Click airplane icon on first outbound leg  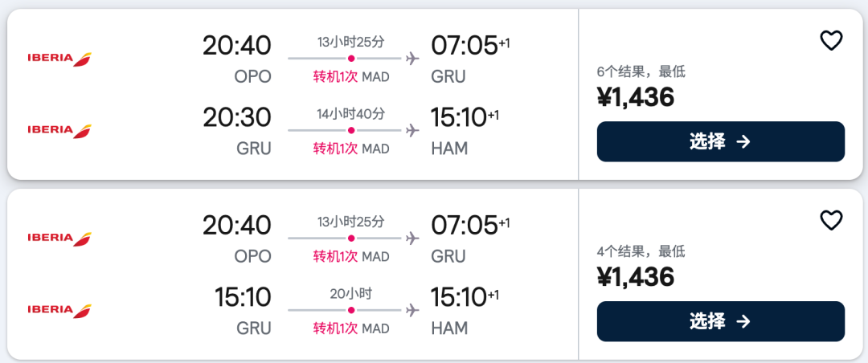coord(411,58)
